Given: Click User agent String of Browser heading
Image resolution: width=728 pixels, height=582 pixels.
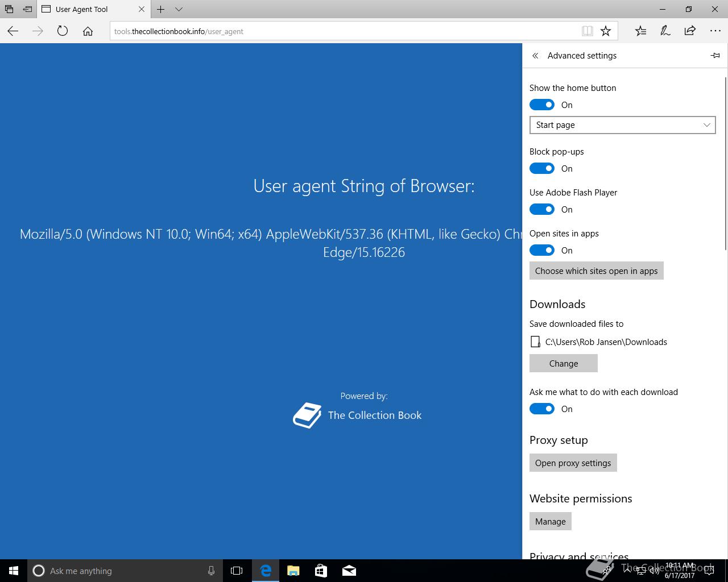Looking at the screenshot, I should [364, 186].
